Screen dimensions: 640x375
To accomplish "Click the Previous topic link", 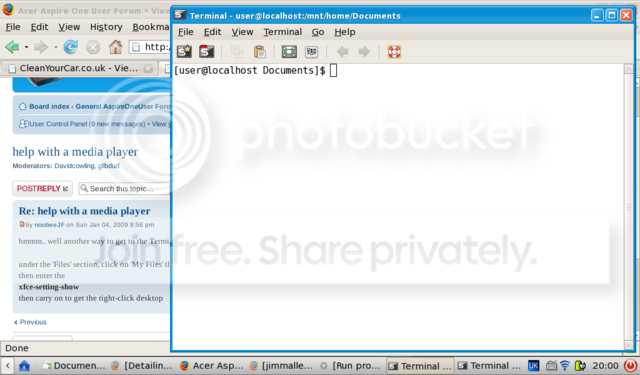I will tap(33, 322).
